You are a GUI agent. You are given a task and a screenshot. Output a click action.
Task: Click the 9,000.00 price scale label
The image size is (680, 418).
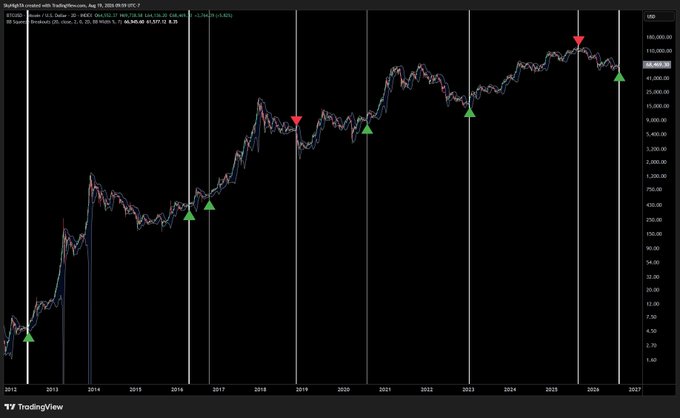pyautogui.click(x=657, y=120)
